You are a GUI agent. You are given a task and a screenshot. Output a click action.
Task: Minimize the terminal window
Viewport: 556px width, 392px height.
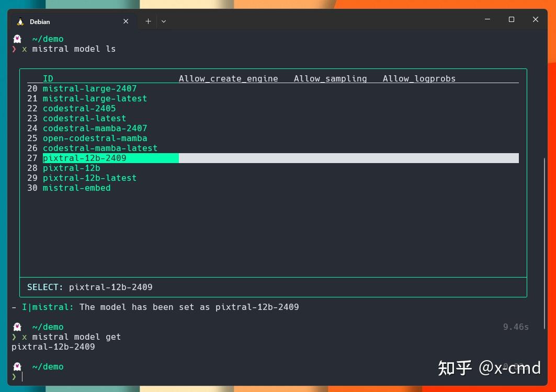487,19
